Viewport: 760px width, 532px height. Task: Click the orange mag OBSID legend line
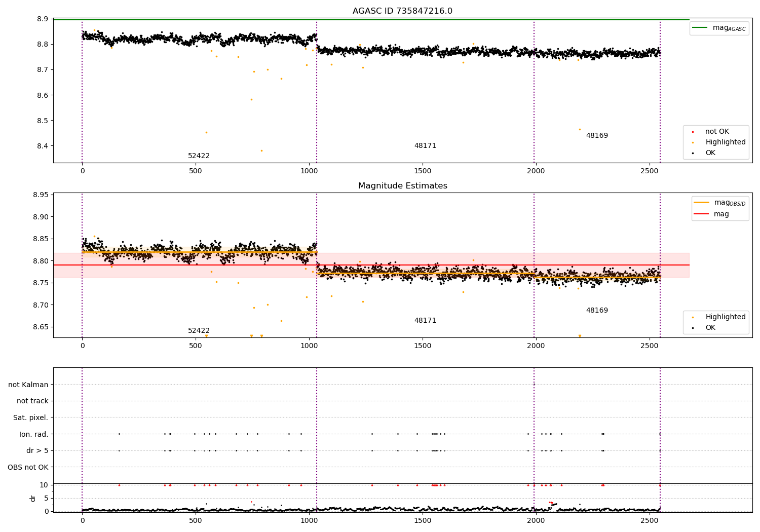pyautogui.click(x=701, y=202)
